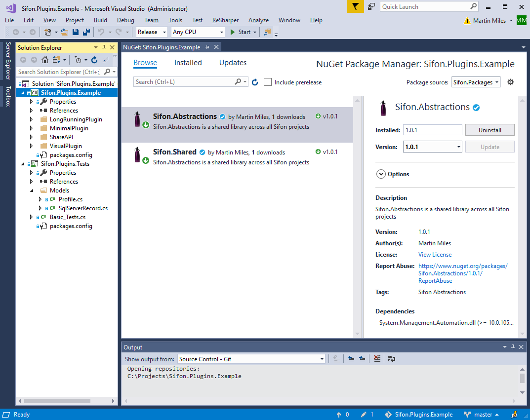
Task: Click the Navigate Backward toolbar arrow
Action: (16, 32)
